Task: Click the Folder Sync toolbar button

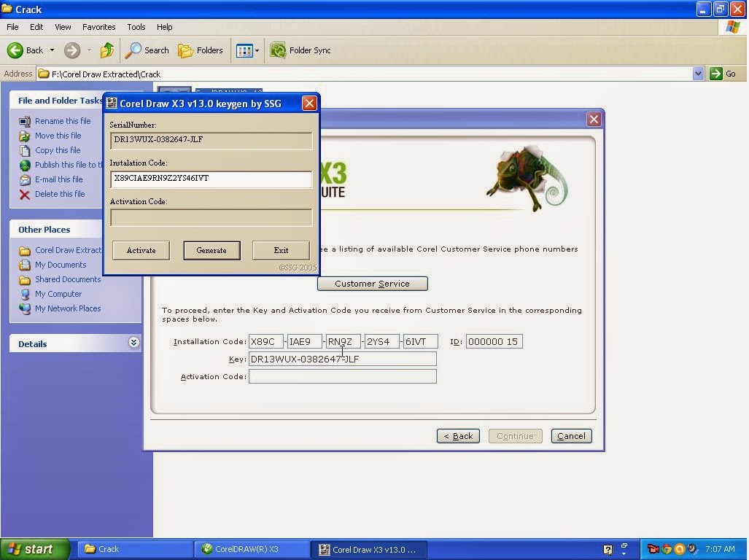Action: pyautogui.click(x=300, y=50)
